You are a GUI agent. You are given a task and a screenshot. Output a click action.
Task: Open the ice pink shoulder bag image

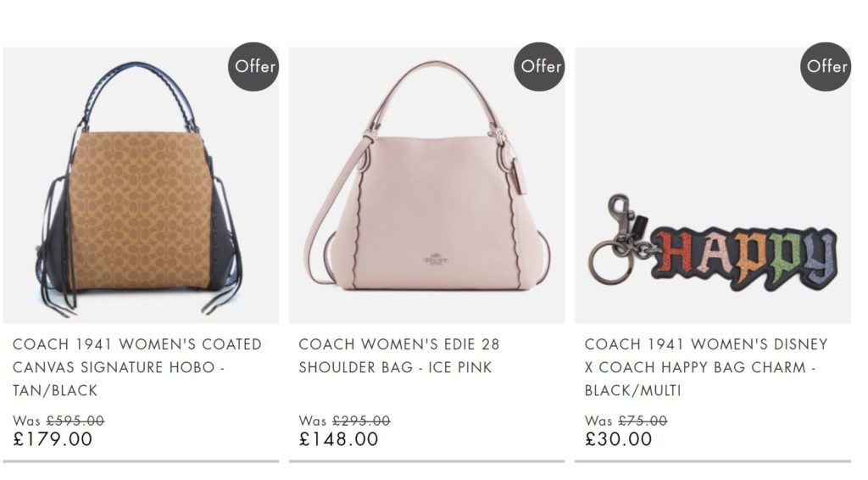(427, 185)
